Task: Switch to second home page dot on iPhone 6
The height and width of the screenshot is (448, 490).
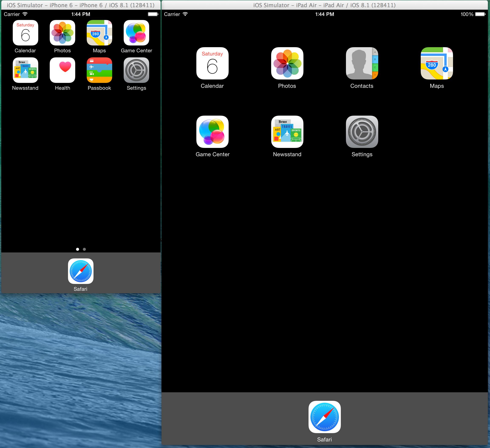Action: click(84, 249)
